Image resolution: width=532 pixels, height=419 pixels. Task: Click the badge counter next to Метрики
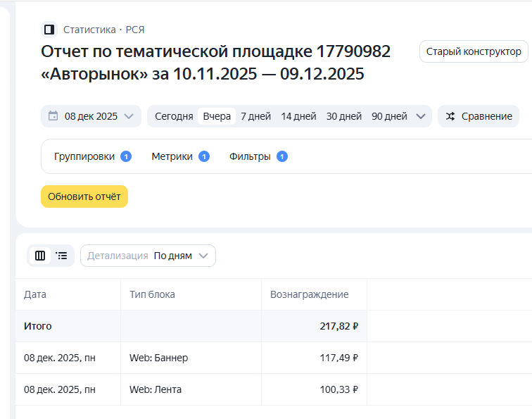click(x=204, y=156)
